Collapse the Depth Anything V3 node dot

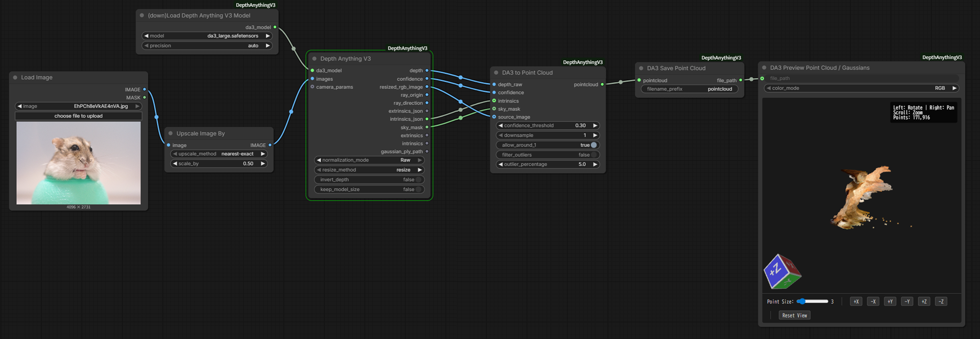tap(314, 59)
